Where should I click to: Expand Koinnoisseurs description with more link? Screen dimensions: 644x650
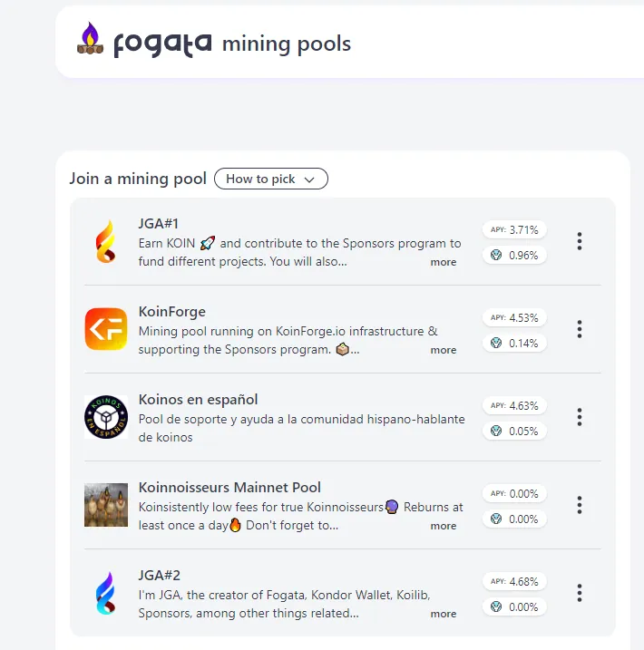(x=444, y=526)
